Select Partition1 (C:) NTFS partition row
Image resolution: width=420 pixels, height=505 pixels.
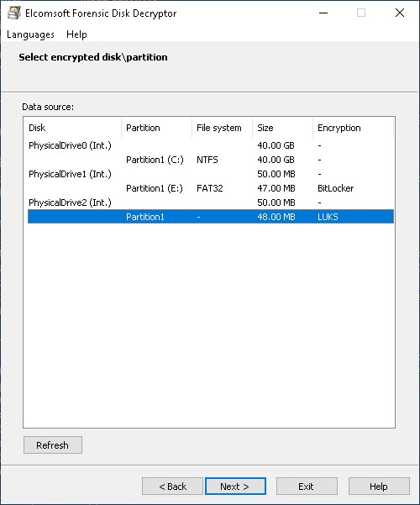pyautogui.click(x=211, y=160)
